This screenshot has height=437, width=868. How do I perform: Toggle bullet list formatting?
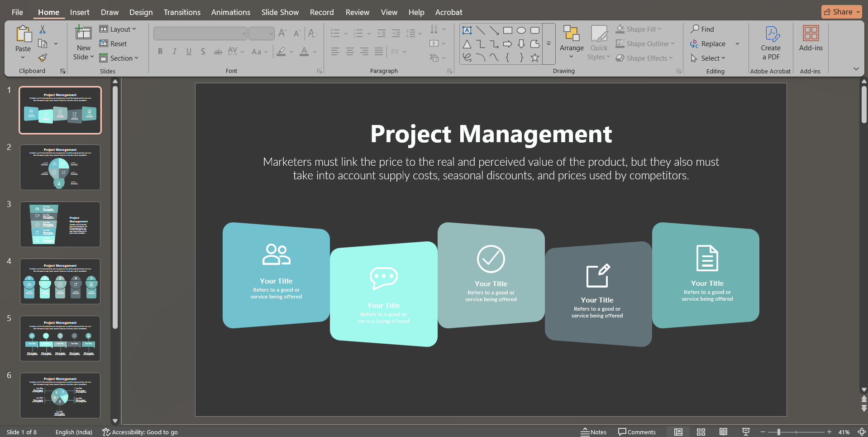point(335,33)
